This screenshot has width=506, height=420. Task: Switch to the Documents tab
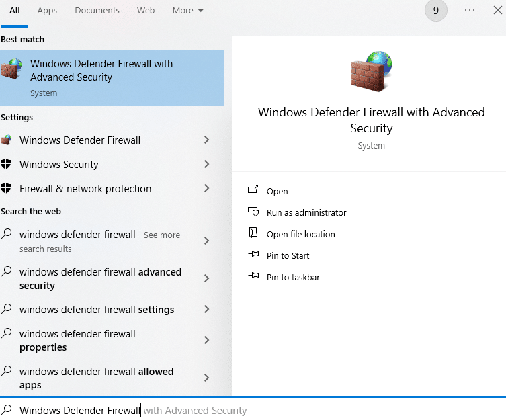pos(97,11)
